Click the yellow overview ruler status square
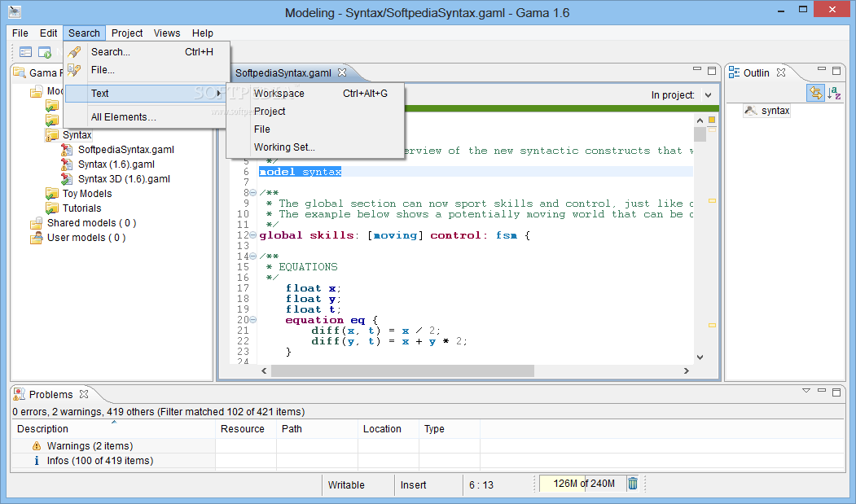Screen dimensions: 856x504 (x=712, y=120)
